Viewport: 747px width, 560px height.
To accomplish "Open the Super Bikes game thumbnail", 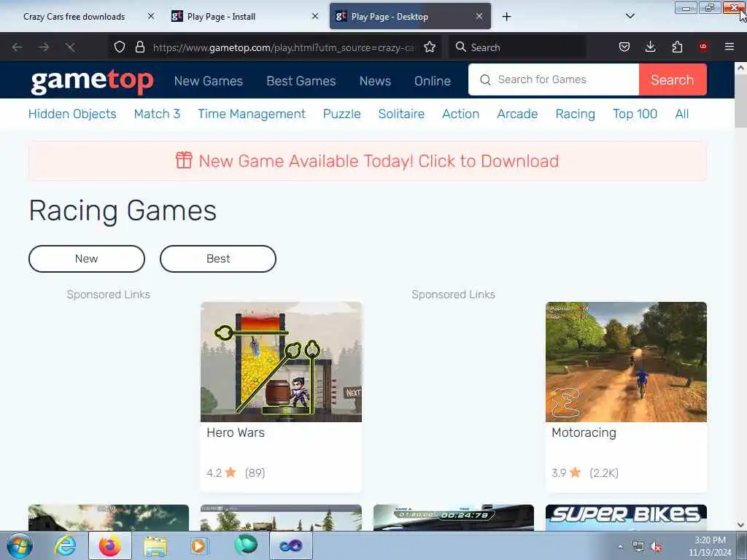I will (626, 518).
